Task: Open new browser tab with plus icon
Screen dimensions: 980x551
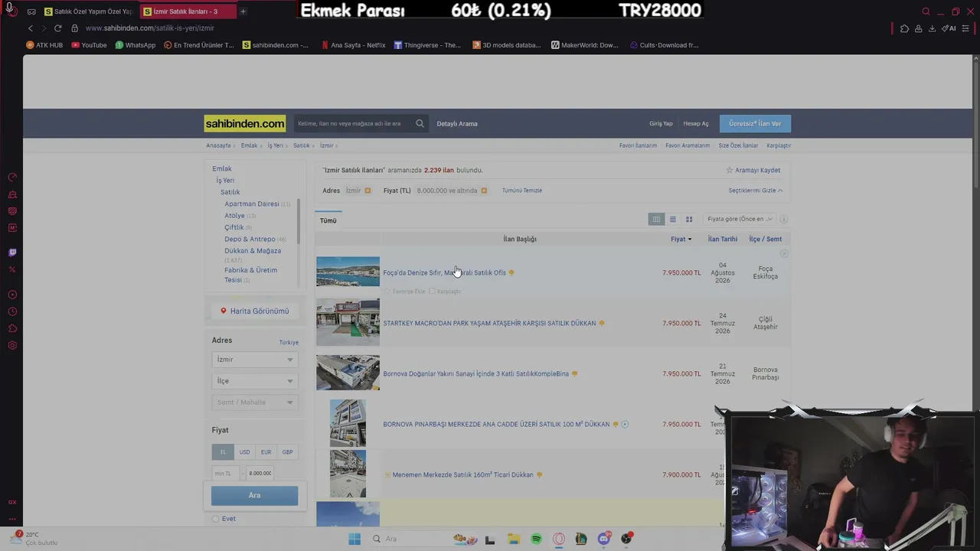Action: point(243,11)
